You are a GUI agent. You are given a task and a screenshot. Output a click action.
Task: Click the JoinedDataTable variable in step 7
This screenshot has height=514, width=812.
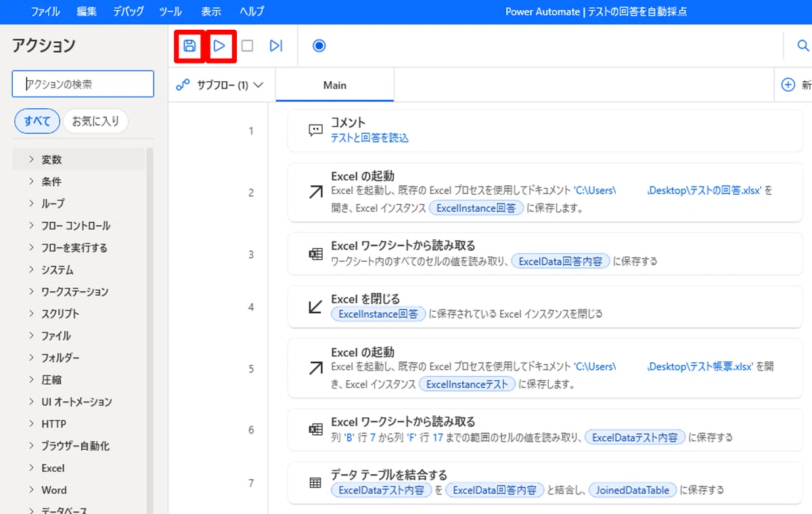pos(633,490)
